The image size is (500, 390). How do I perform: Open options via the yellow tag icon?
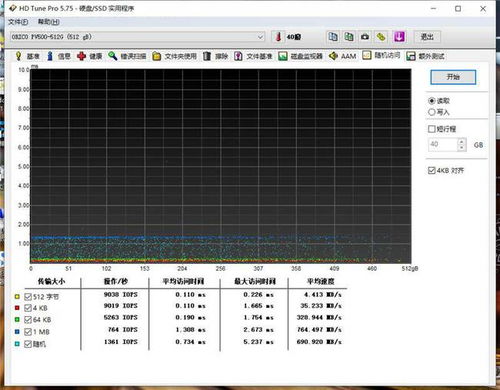(381, 37)
